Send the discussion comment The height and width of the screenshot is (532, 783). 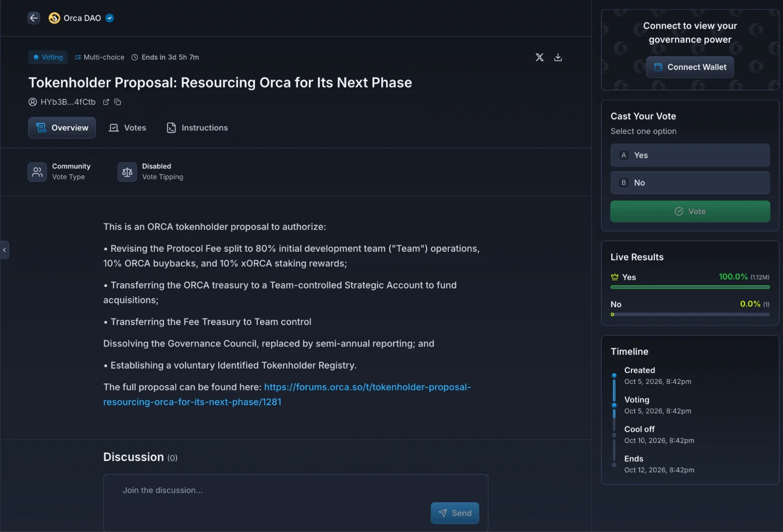pos(455,513)
